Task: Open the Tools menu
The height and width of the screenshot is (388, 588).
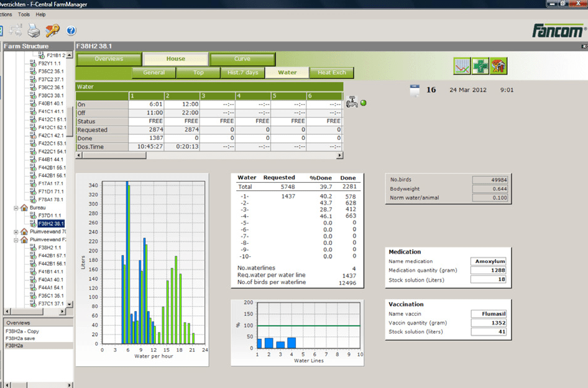Action: click(24, 14)
